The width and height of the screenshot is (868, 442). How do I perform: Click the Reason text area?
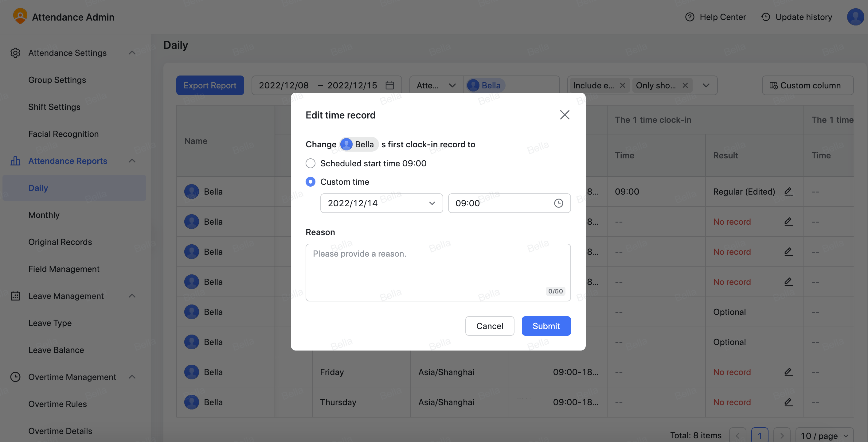[438, 272]
